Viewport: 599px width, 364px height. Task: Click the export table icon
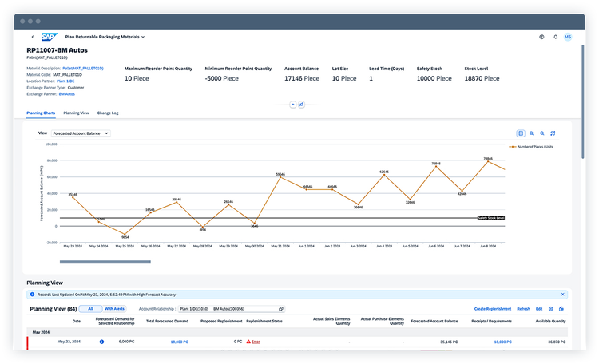coord(561,309)
